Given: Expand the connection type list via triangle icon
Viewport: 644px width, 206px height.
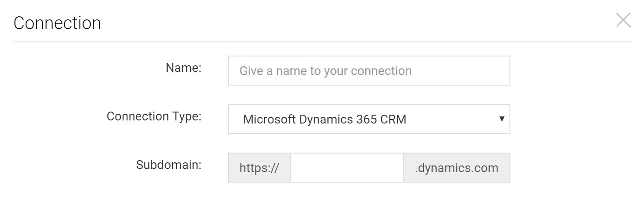Looking at the screenshot, I should click(x=502, y=119).
